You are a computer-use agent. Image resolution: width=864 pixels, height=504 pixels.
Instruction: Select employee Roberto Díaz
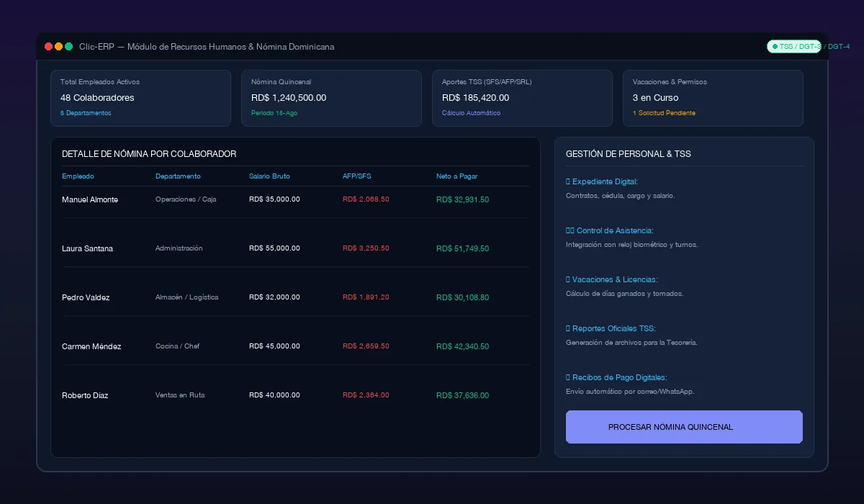coord(86,395)
